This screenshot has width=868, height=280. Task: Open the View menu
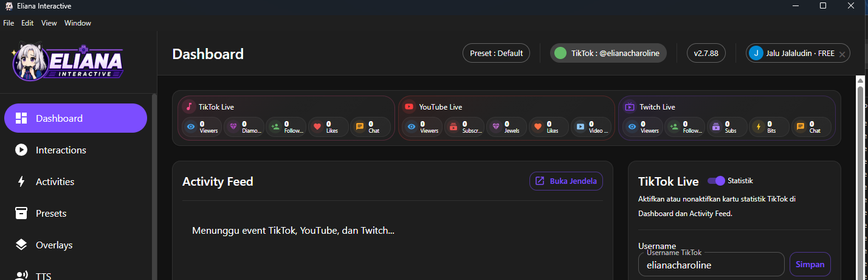(x=49, y=23)
